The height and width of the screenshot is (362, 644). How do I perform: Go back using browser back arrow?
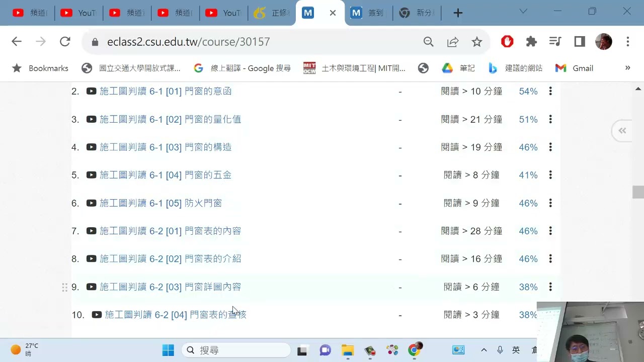(17, 42)
